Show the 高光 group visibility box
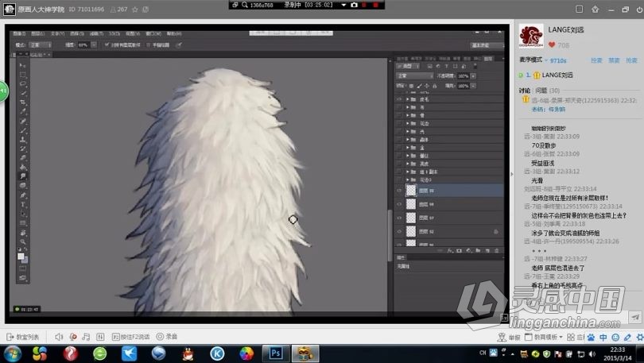Image resolution: width=644 pixels, height=363 pixels. (x=399, y=164)
